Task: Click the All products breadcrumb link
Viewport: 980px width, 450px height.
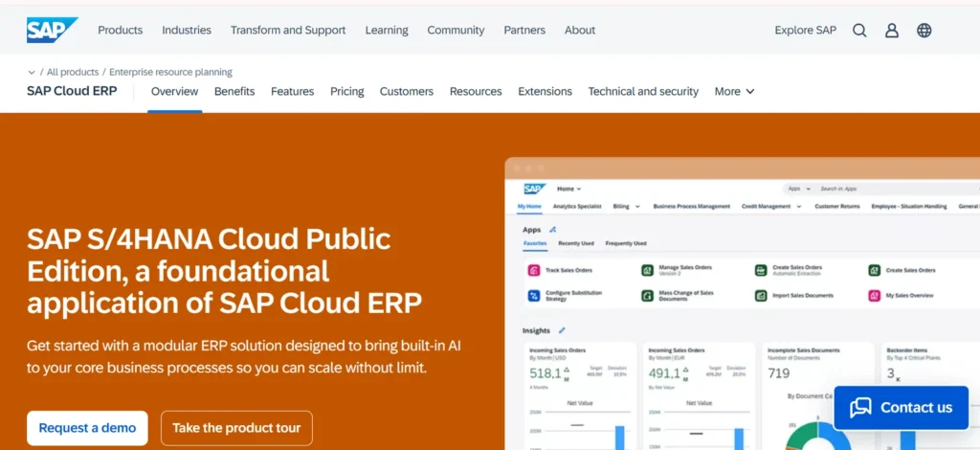Action: pyautogui.click(x=73, y=72)
